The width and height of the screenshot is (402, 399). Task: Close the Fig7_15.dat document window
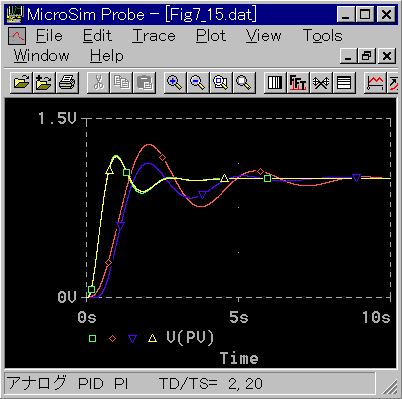(387, 56)
